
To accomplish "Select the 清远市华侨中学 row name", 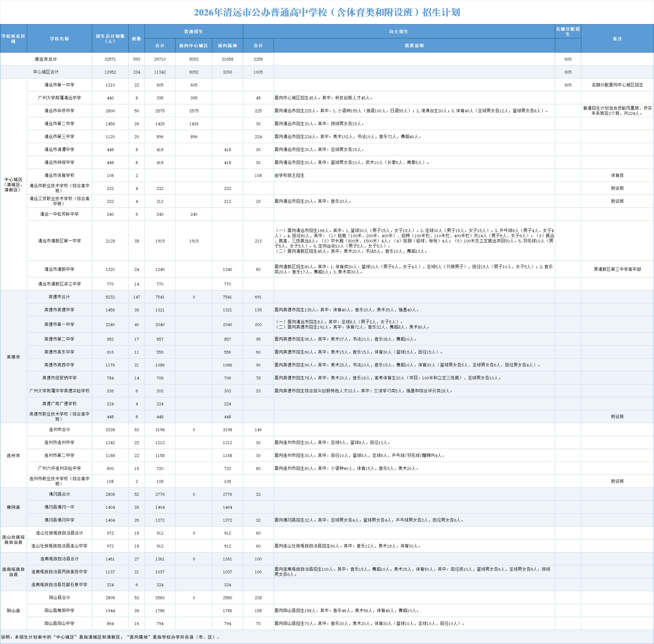I will click(59, 111).
